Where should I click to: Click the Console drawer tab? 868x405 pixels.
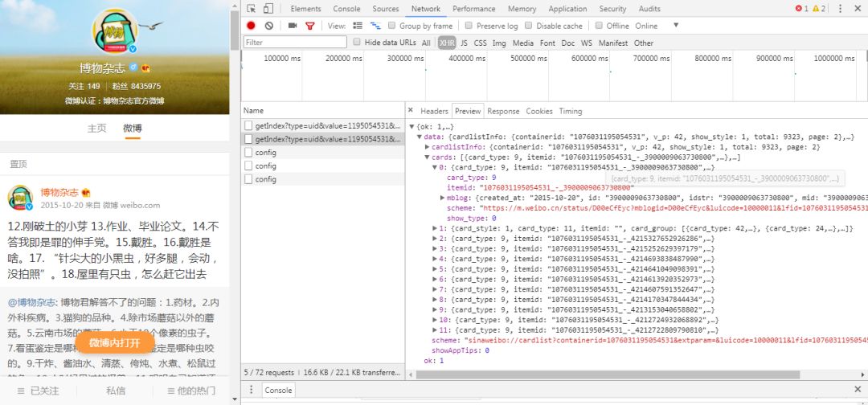[278, 390]
